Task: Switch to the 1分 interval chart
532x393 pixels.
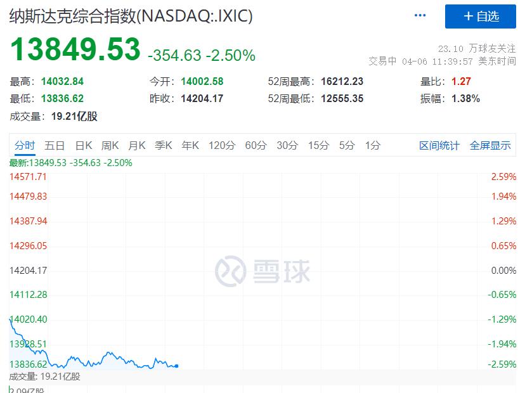Action: pyautogui.click(x=373, y=145)
